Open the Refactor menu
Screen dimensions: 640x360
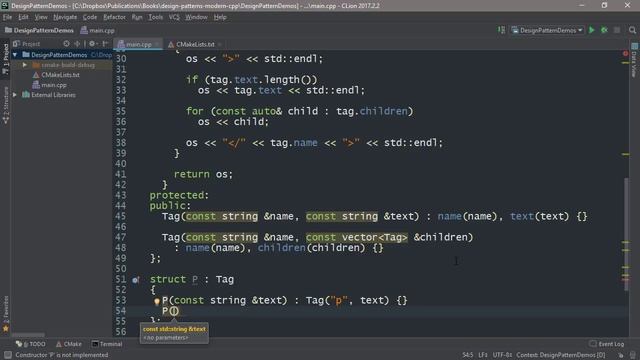[x=114, y=17]
